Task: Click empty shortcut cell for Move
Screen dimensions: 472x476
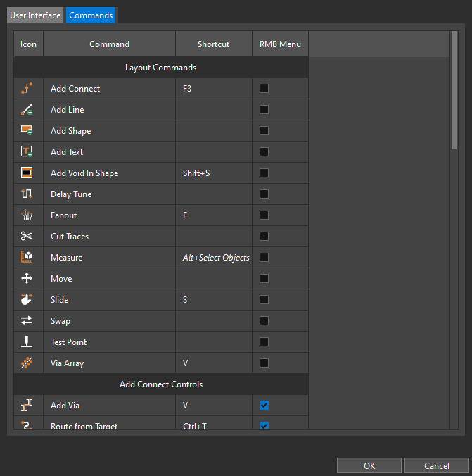Action: tap(214, 278)
